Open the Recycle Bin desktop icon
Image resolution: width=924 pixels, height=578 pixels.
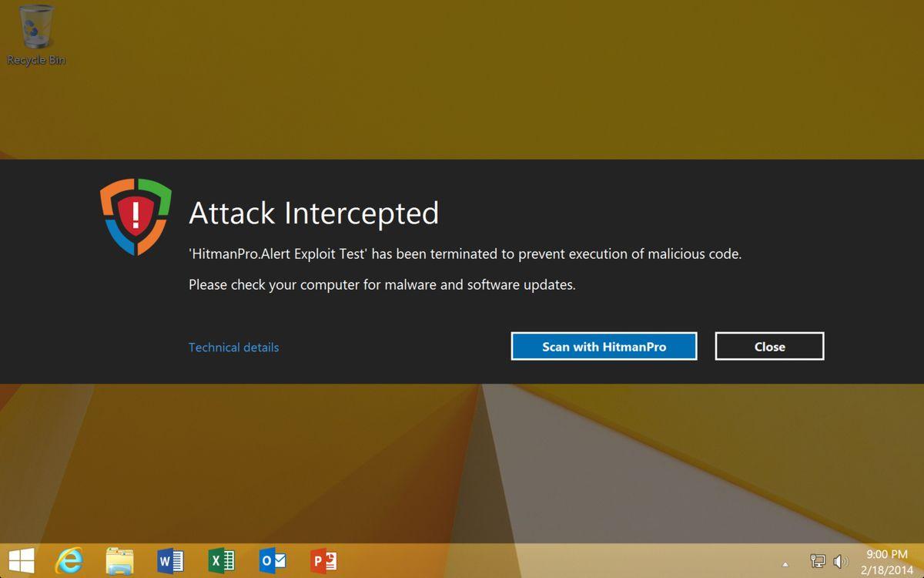(x=36, y=35)
